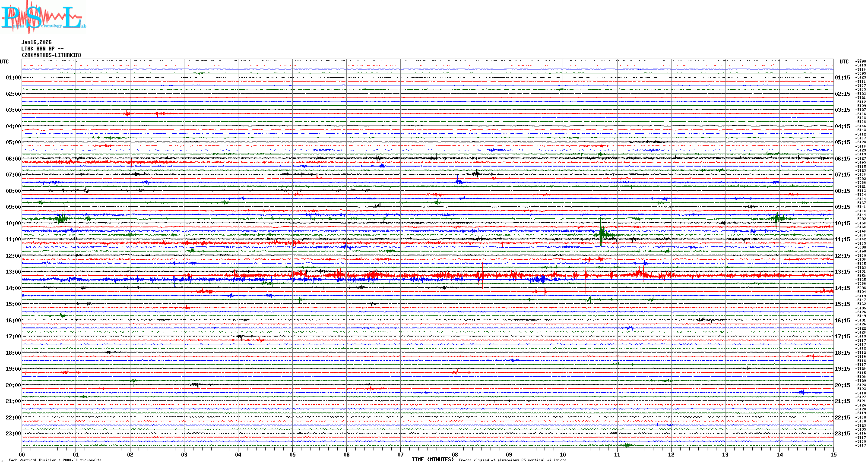868x466 pixels.
Task: Click the 10:00 hour label on left
Action: (13, 224)
